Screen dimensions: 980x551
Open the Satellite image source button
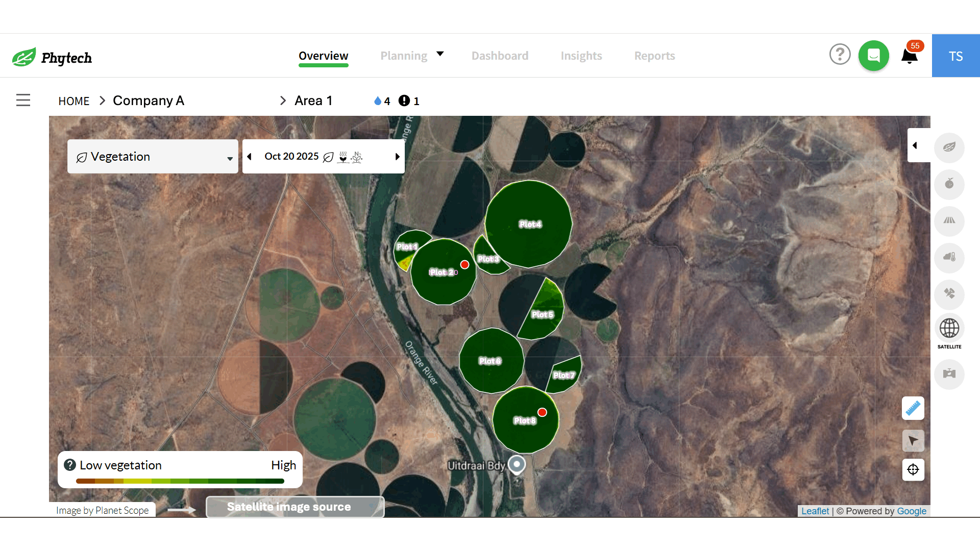click(x=295, y=507)
